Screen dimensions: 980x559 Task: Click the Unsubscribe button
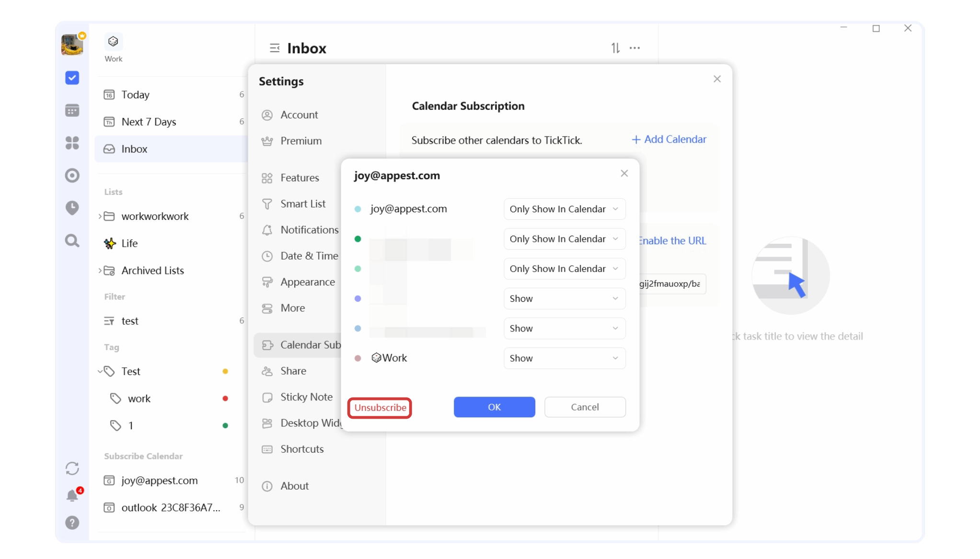(379, 407)
